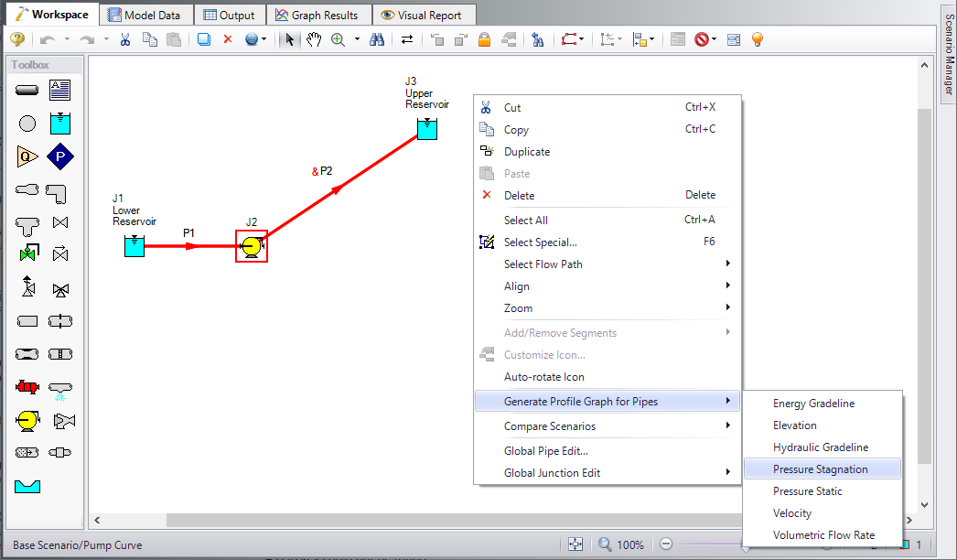Choose Pressure Stagnation profile graph

822,468
